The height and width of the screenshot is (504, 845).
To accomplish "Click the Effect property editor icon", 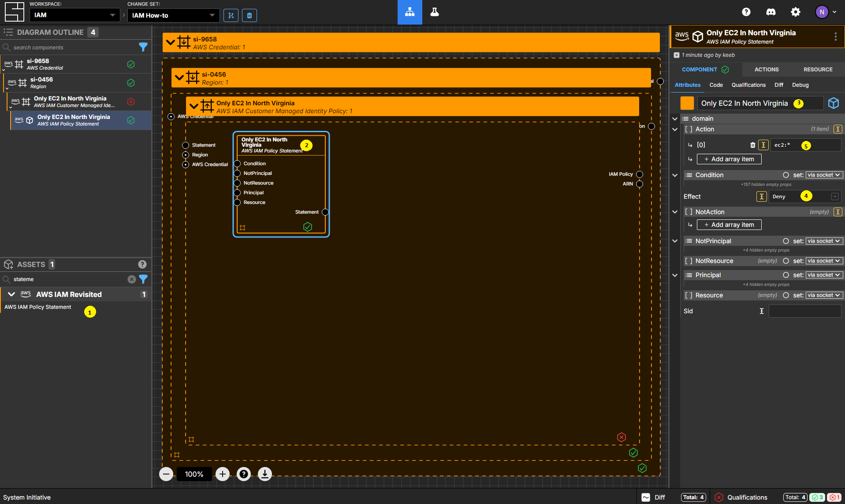I will [x=761, y=196].
